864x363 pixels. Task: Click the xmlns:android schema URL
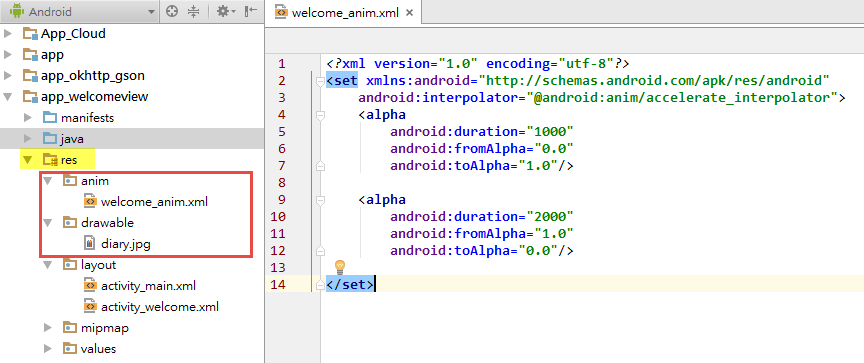(655, 81)
